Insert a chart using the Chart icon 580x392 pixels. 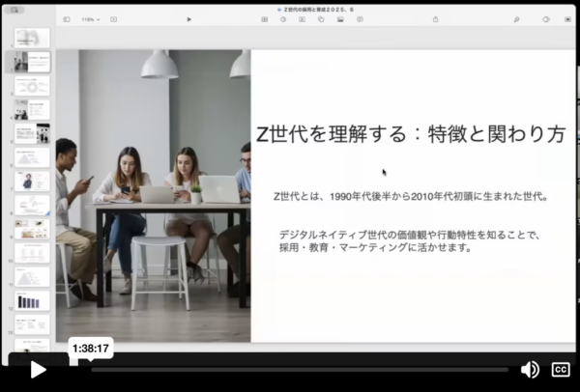pos(284,18)
